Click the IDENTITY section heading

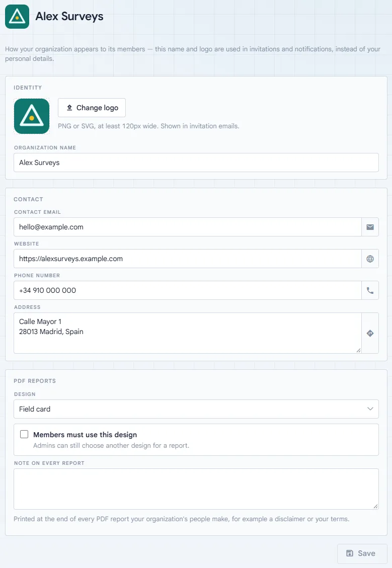[x=28, y=88]
